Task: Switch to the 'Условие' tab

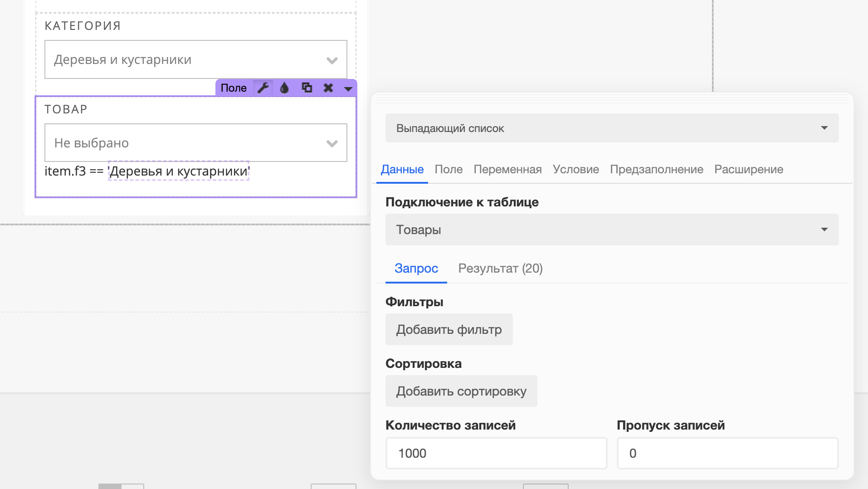Action: (x=575, y=170)
